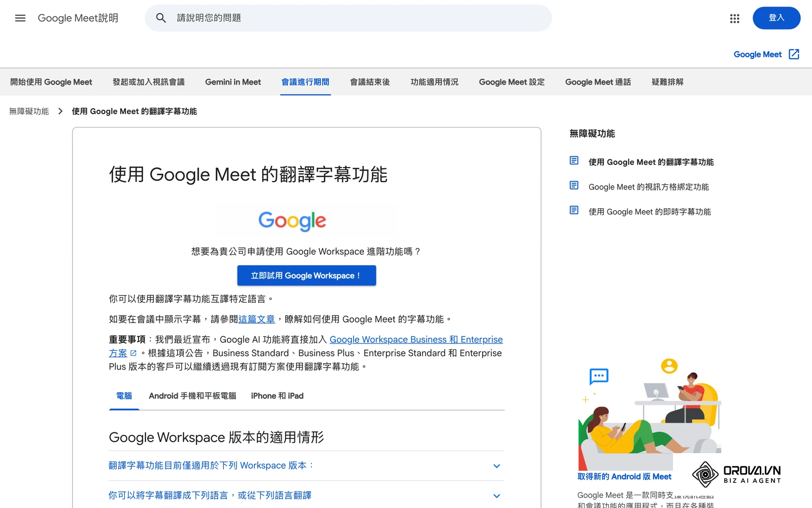Viewport: 812px width, 508px height.
Task: Click the Google Meet說明 header title
Action: pyautogui.click(x=78, y=18)
